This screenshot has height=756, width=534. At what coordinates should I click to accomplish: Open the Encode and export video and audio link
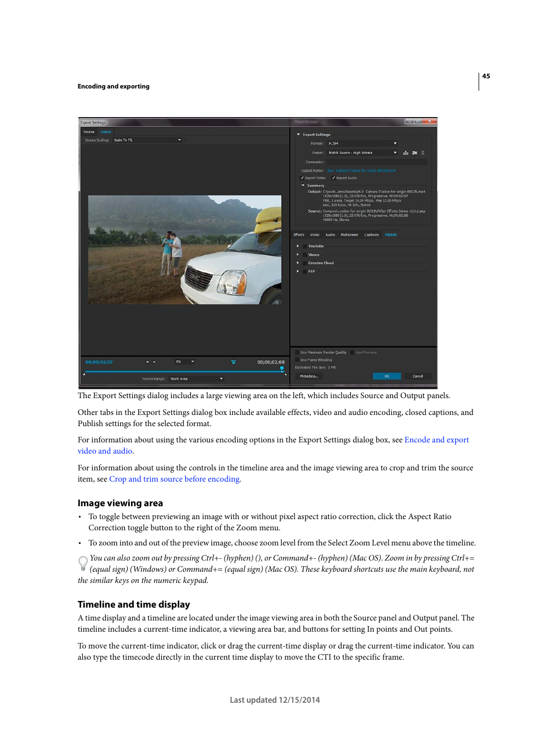[273, 445]
